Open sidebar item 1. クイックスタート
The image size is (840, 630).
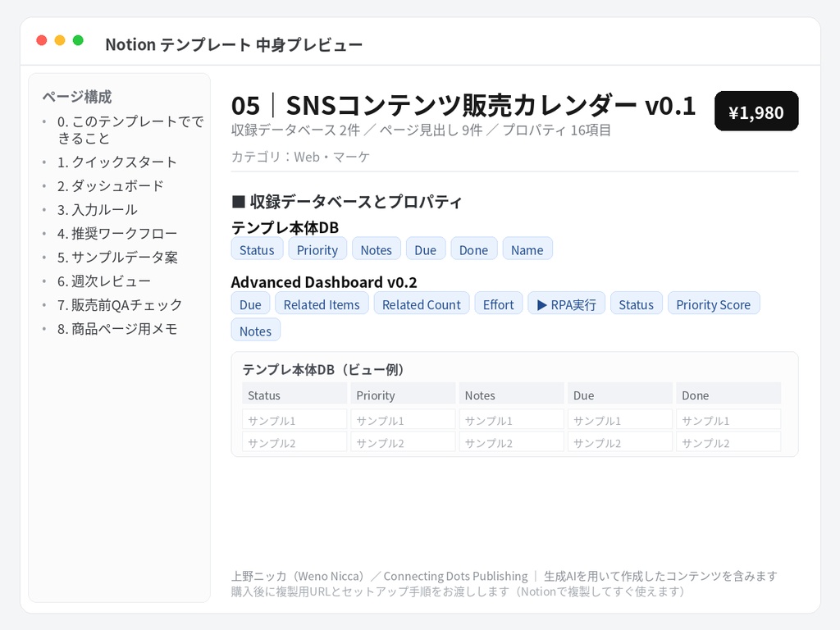pos(116,162)
